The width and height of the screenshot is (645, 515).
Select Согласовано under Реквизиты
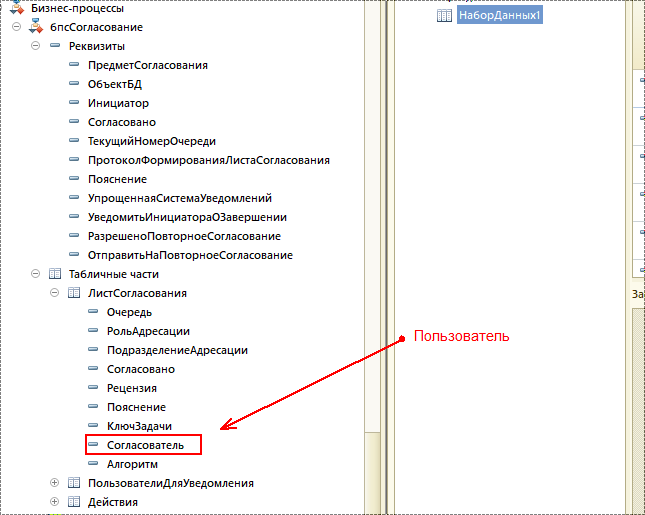[122, 122]
